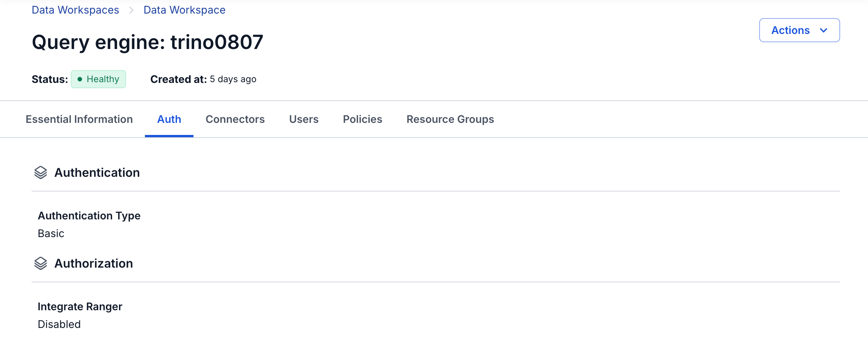Go to the Users tab

pyautogui.click(x=304, y=119)
